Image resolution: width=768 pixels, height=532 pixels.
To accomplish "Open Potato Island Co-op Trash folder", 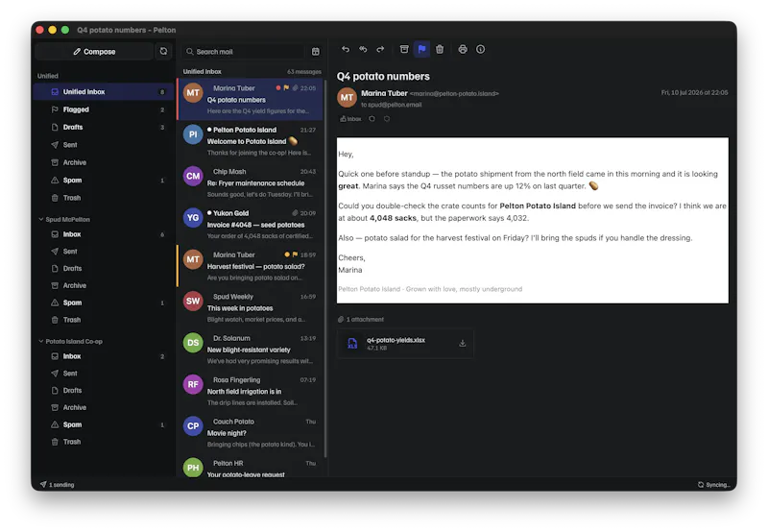I will pos(103,442).
